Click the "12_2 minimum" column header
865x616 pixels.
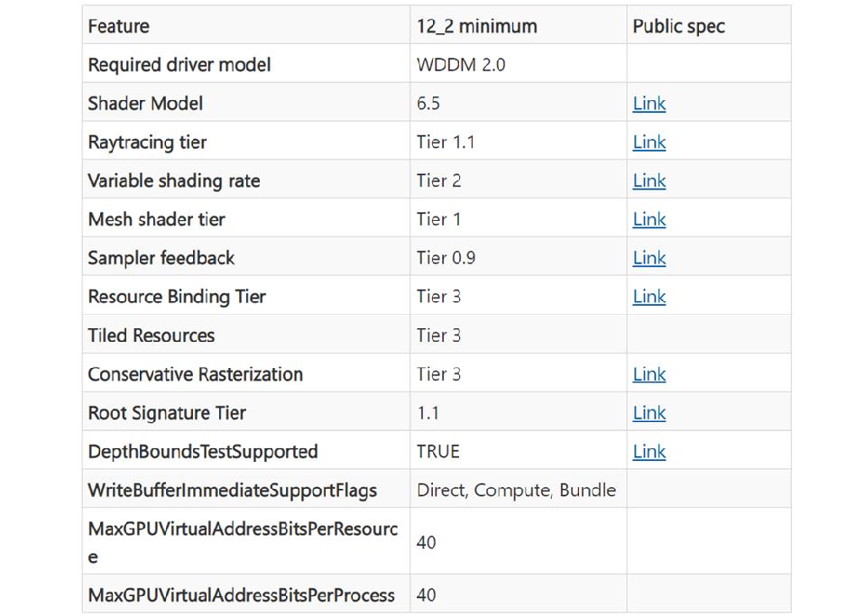coord(476,26)
